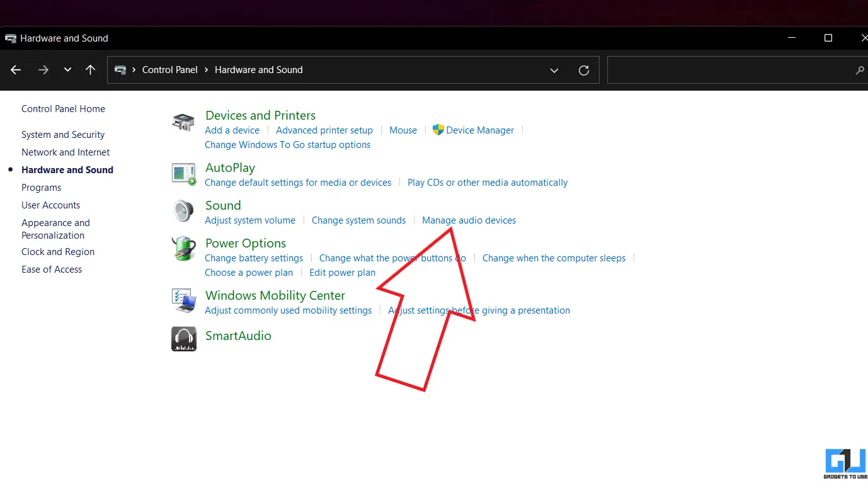Open Ease of Access in sidebar
Image resolution: width=868 pixels, height=488 pixels.
[52, 270]
